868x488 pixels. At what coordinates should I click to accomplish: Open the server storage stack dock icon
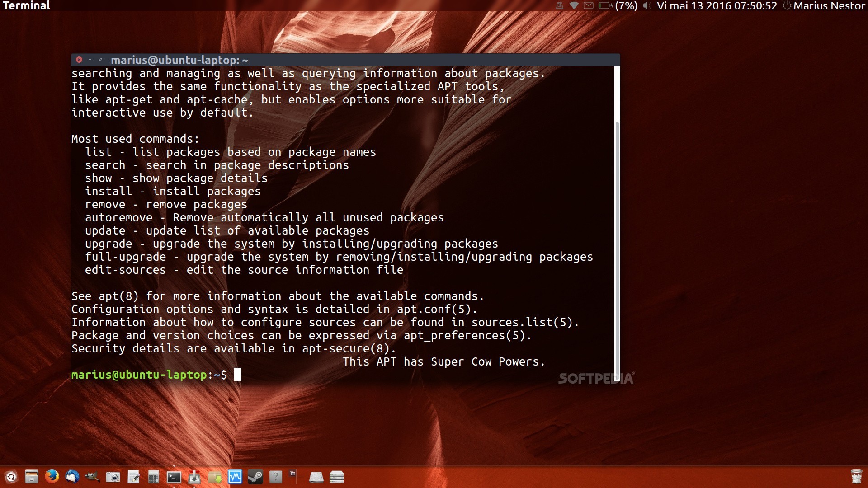[337, 477]
